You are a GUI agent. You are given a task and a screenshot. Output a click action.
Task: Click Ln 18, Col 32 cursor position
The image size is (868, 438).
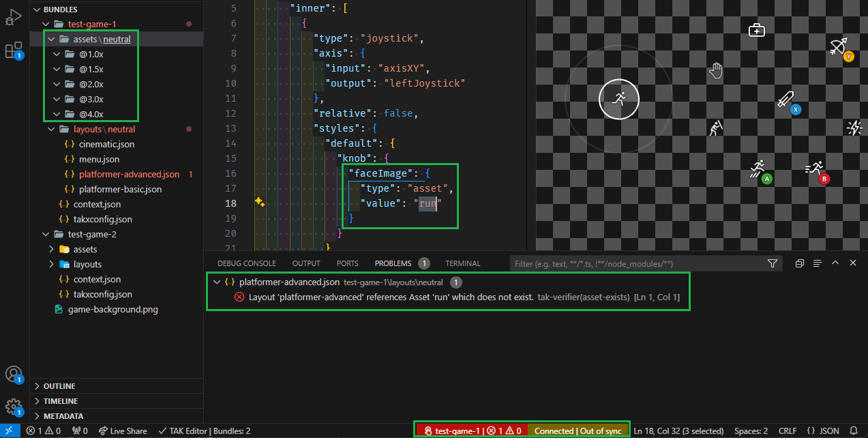tap(678, 430)
